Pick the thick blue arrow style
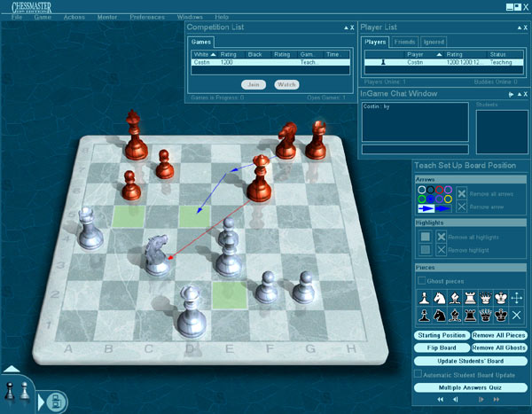532x414 pixels. click(x=443, y=208)
